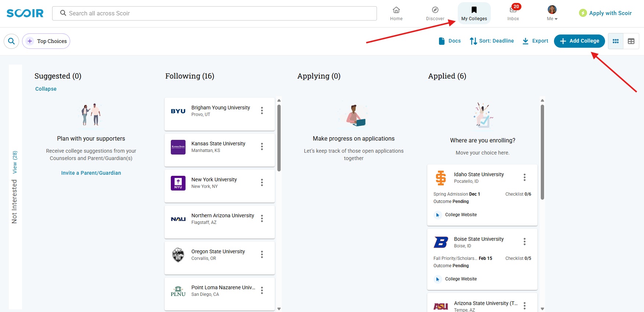Open options menu for Brigham Young University

click(x=262, y=110)
